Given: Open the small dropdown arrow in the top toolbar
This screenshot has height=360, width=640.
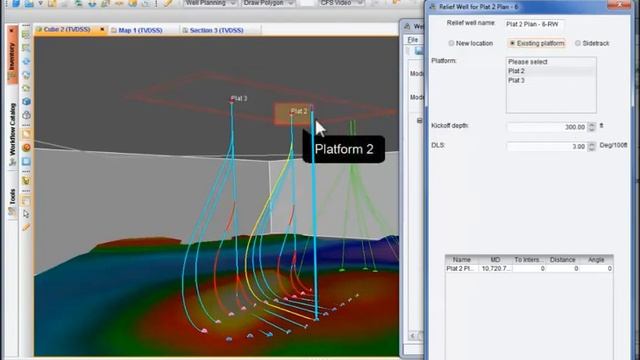Looking at the screenshot, I should [x=40, y=4].
